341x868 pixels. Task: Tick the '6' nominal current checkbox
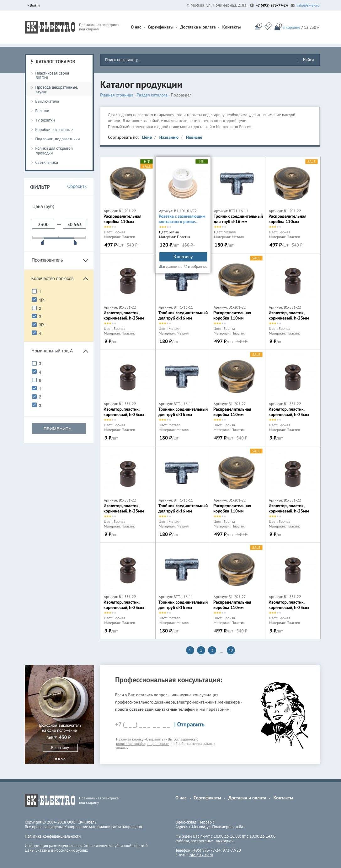click(35, 380)
